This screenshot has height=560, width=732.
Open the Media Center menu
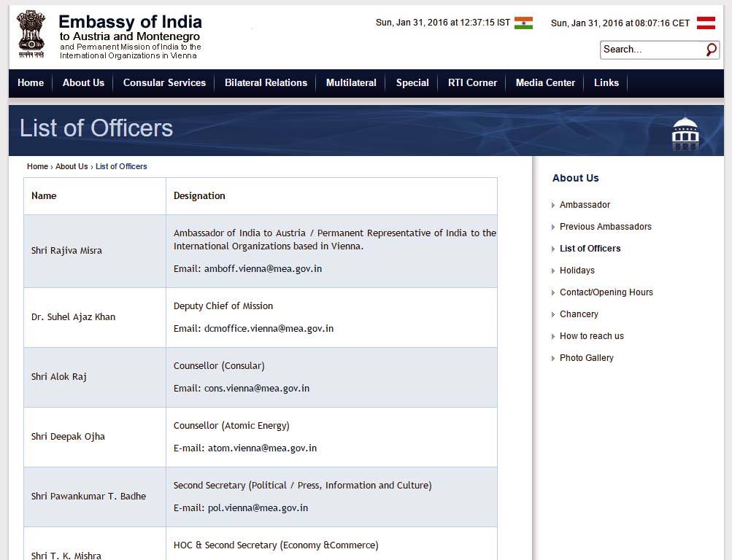[545, 83]
